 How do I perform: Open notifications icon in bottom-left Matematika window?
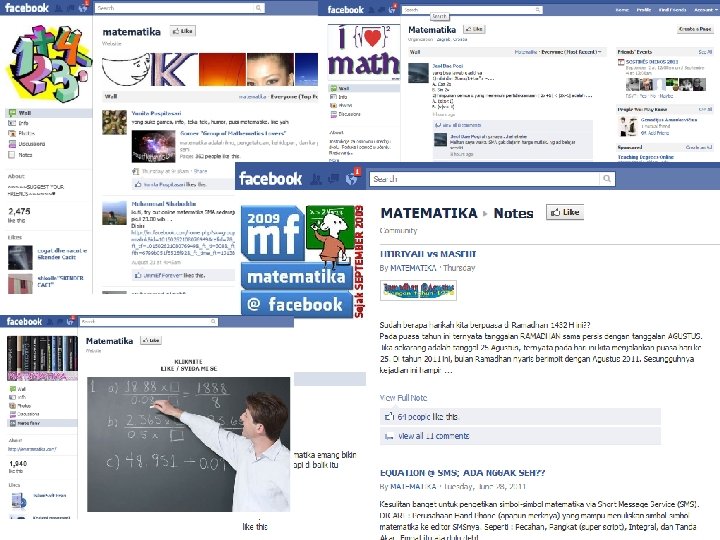tap(70, 321)
